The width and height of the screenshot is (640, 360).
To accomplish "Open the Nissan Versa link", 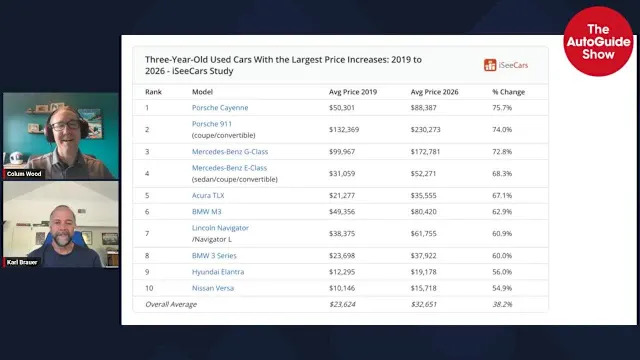I will [x=213, y=288].
